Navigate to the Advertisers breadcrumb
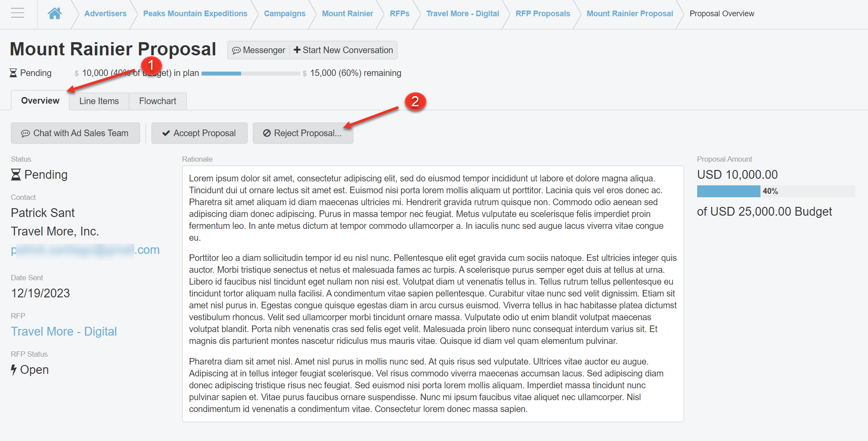The image size is (868, 441). click(105, 14)
